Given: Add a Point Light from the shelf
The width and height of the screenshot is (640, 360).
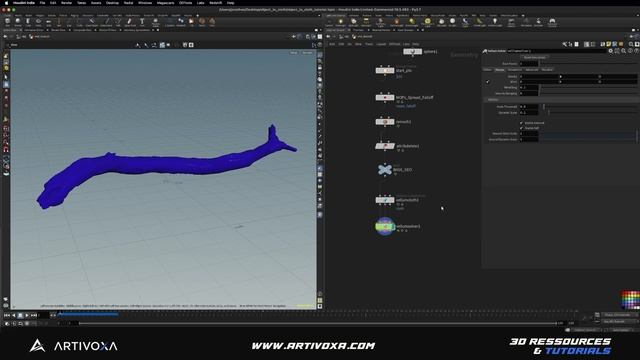Looking at the screenshot, I should pyautogui.click(x=340, y=22).
